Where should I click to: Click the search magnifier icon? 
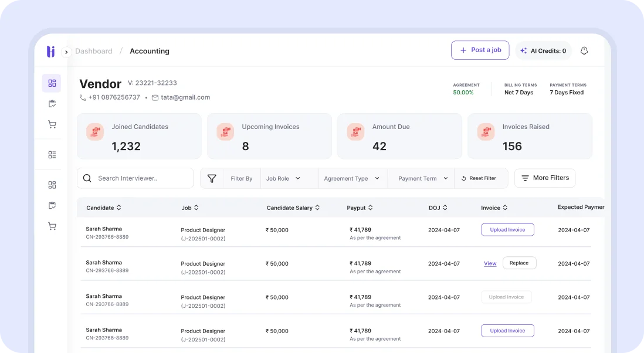(87, 178)
